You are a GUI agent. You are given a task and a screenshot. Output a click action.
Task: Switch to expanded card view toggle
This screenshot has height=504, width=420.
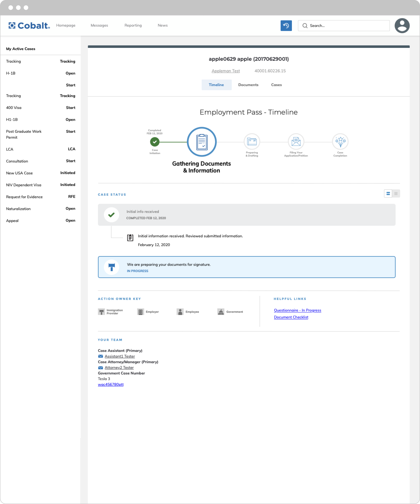click(388, 193)
